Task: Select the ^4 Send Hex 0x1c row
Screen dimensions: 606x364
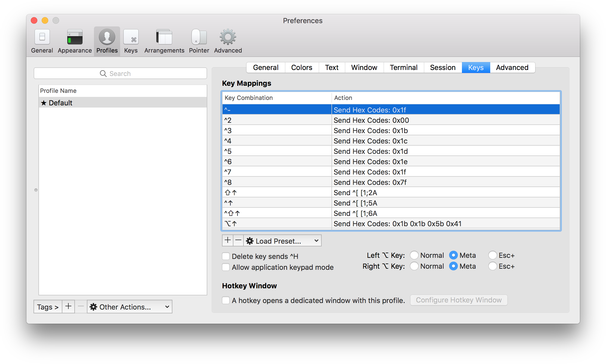Action: point(391,141)
